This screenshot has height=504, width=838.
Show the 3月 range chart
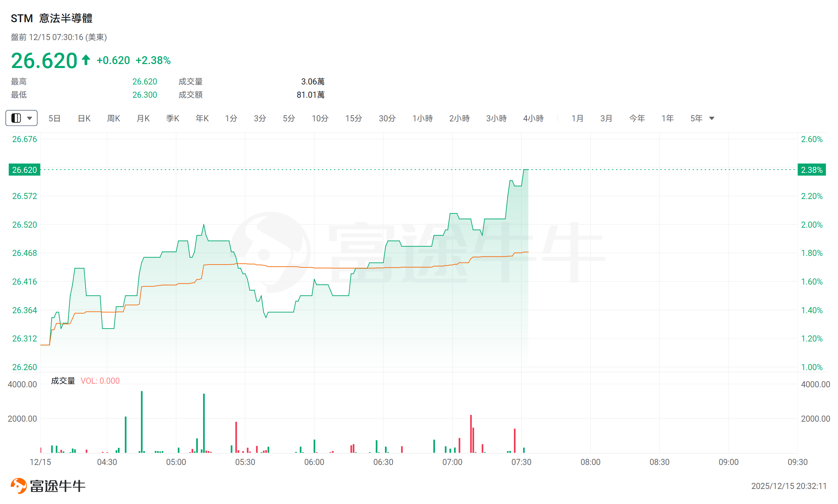click(x=606, y=118)
